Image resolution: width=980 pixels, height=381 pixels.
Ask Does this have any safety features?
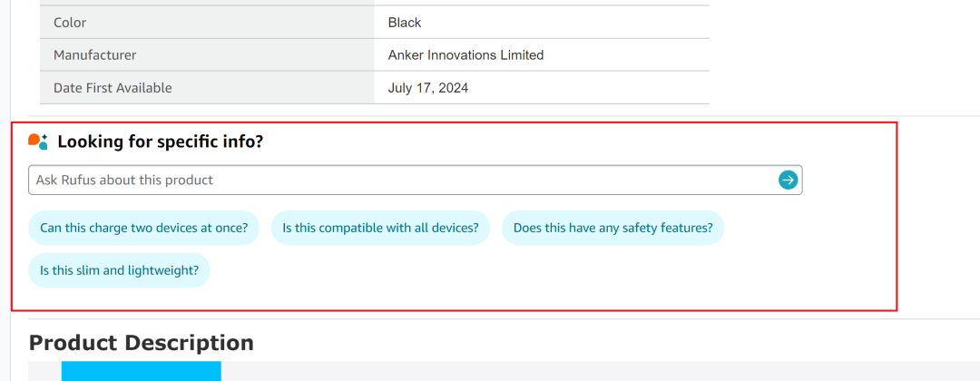pyautogui.click(x=612, y=228)
